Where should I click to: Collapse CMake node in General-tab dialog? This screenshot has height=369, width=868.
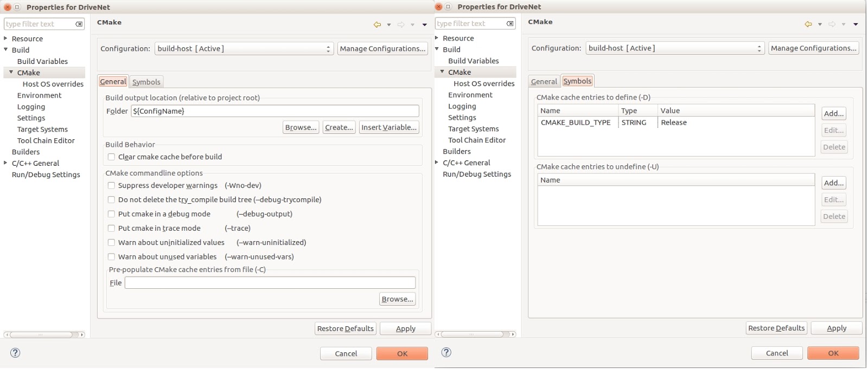11,73
